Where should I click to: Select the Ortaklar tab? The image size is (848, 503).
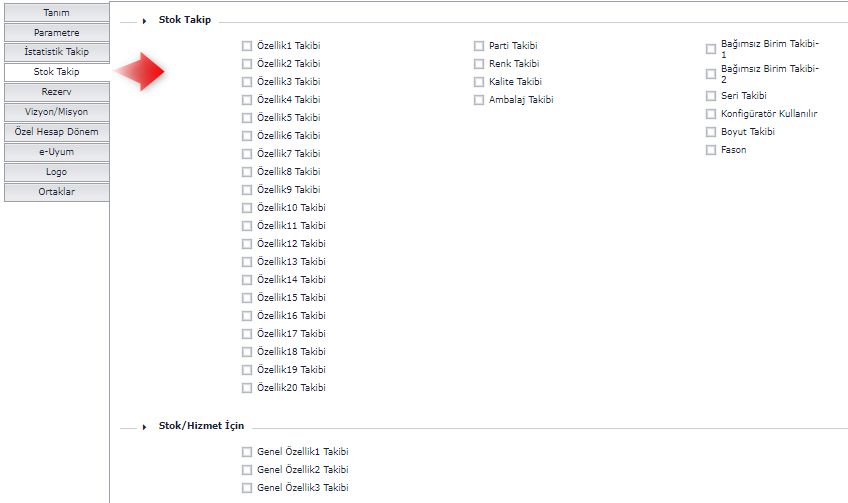click(55, 192)
